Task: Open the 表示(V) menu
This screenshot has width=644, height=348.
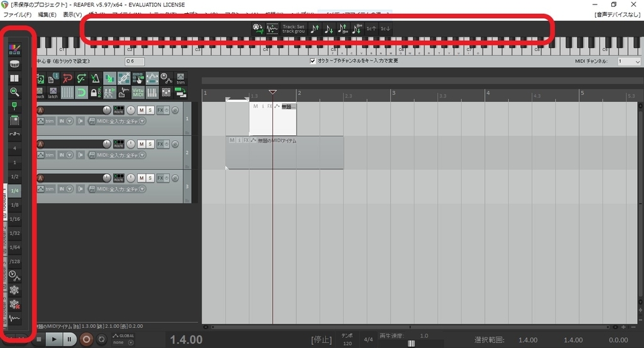Action: 72,14
